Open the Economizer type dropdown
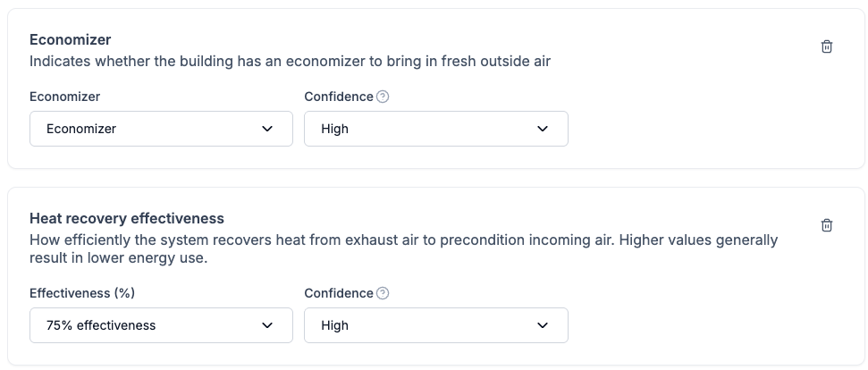The height and width of the screenshot is (370, 868). click(x=161, y=129)
